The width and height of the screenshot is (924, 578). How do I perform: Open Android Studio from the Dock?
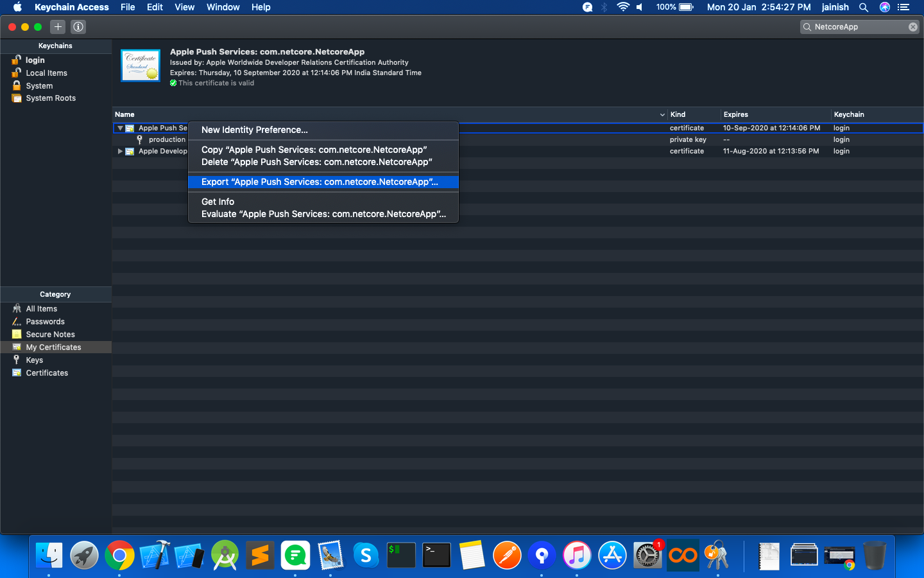pyautogui.click(x=225, y=556)
